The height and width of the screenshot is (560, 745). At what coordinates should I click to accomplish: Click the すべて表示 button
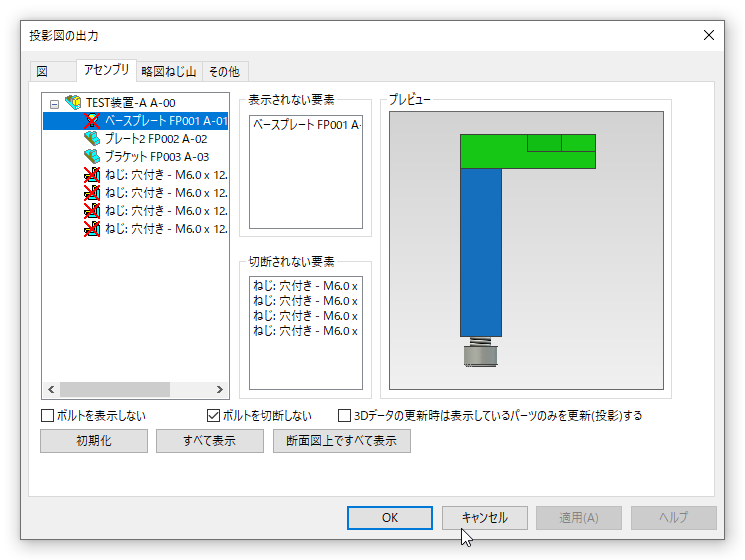(x=210, y=441)
